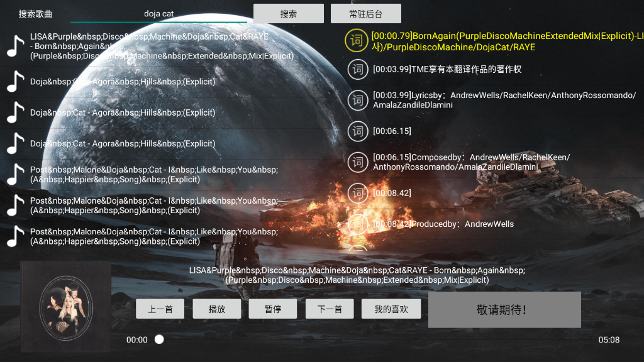644x362 pixels.
Task: Click the 搜索 search button
Action: point(288,13)
